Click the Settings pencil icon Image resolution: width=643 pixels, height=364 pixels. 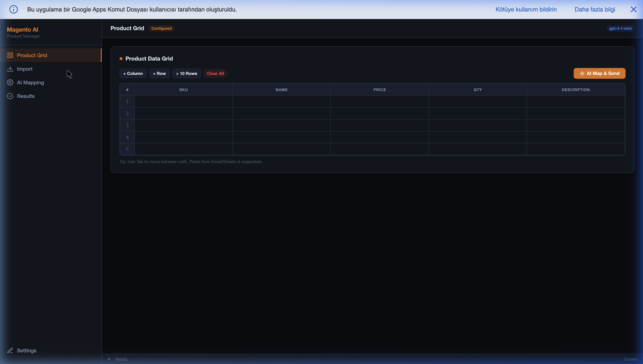coord(10,350)
